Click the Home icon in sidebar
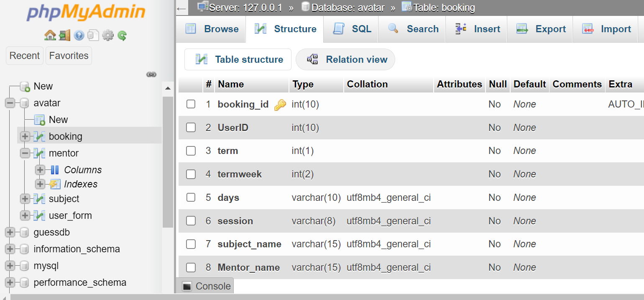 tap(50, 36)
